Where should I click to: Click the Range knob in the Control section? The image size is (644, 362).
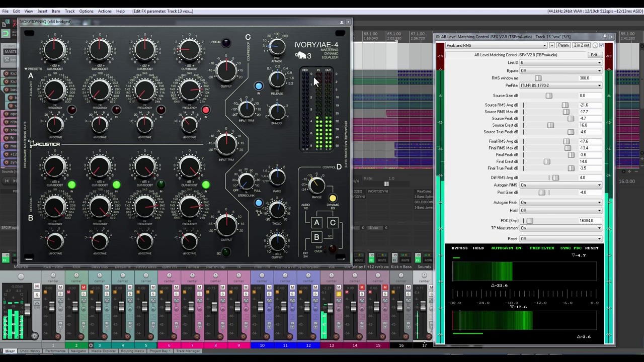316,186
